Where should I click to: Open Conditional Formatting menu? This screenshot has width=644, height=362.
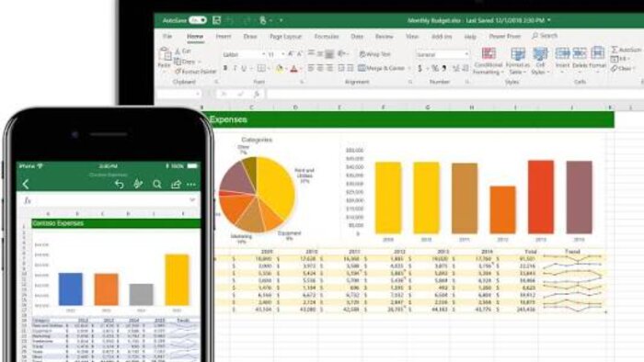(x=488, y=61)
